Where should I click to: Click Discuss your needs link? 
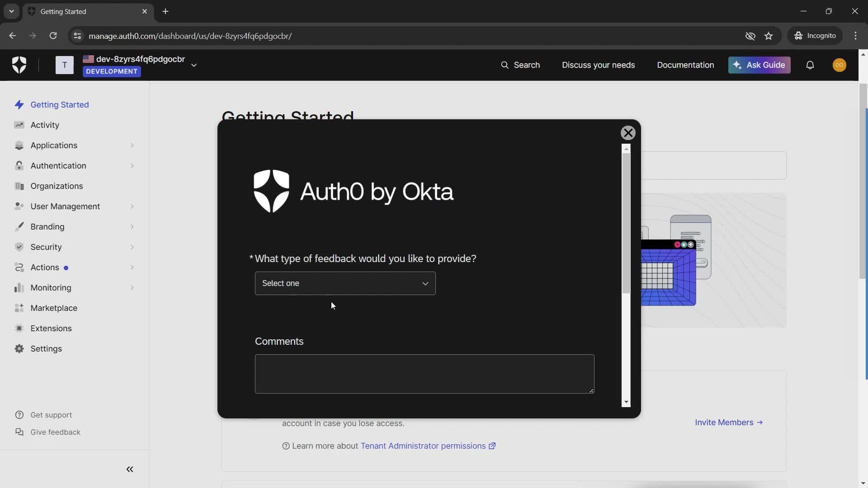click(x=598, y=65)
